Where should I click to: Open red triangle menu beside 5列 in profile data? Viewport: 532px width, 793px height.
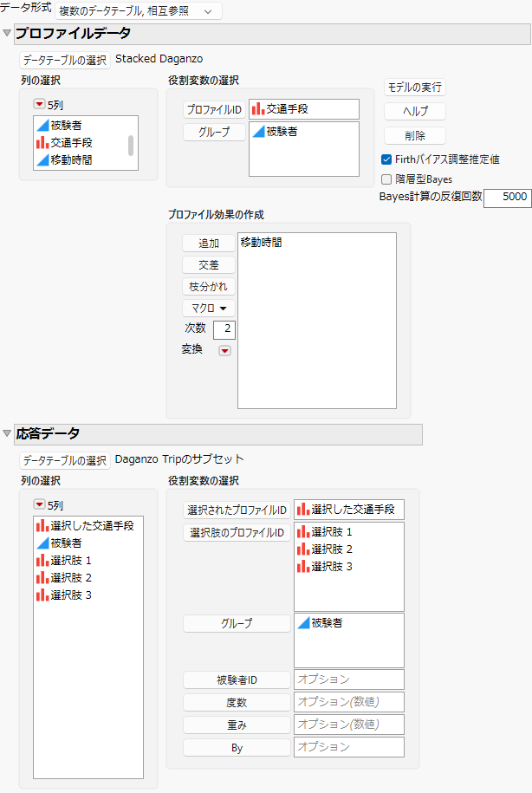click(x=39, y=104)
